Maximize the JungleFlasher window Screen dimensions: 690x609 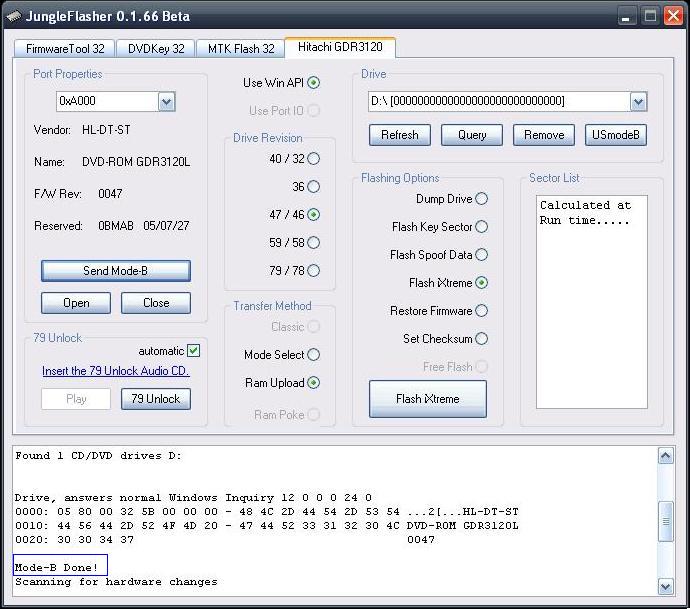[x=650, y=16]
